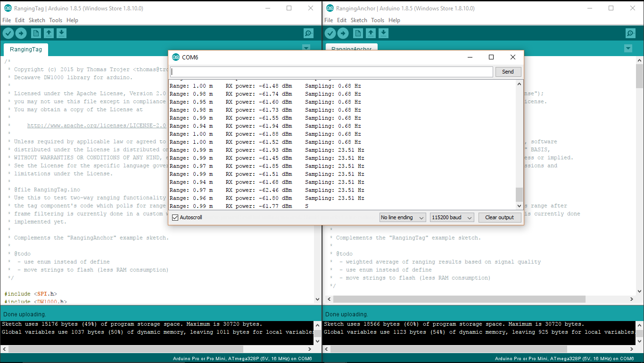Change the baud rate using the 115200 dropdown
The image size is (644, 363).
(x=452, y=217)
